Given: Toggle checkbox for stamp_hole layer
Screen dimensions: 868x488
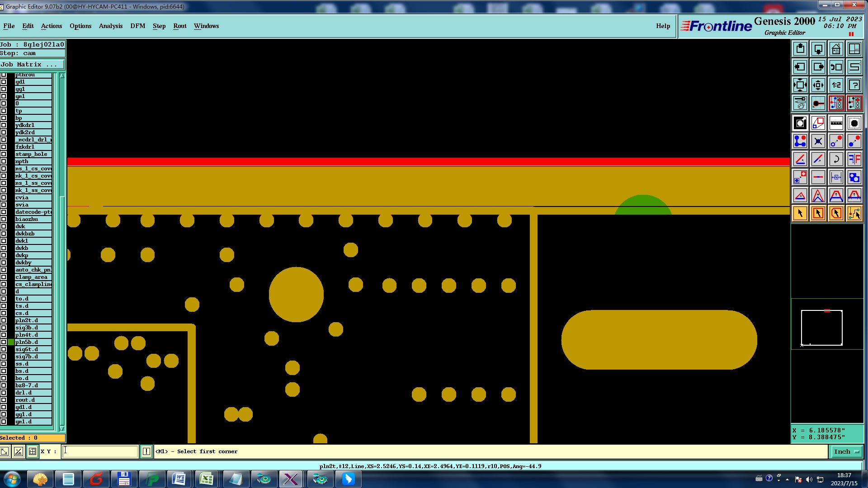Looking at the screenshot, I should (x=4, y=154).
